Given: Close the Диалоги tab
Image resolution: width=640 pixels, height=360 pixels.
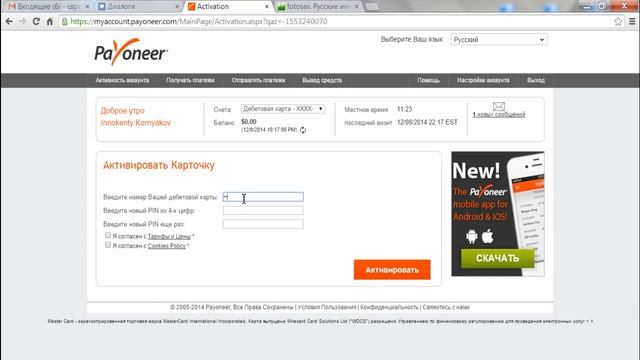Looking at the screenshot, I should 177,7.
